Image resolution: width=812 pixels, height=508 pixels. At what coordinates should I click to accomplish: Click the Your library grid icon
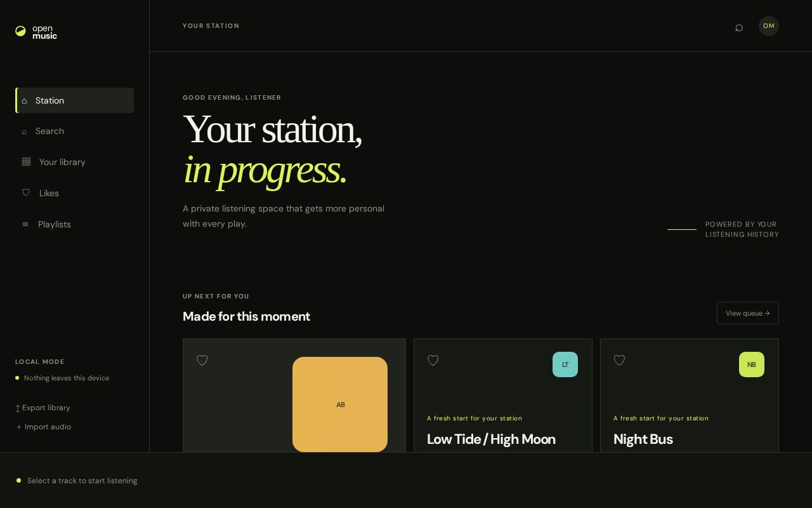coord(26,161)
